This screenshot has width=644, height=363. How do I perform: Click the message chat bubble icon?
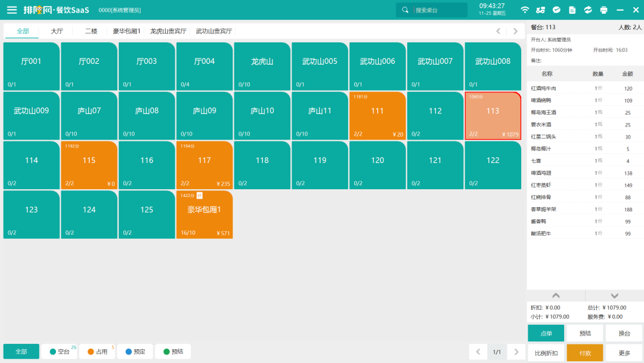point(556,10)
